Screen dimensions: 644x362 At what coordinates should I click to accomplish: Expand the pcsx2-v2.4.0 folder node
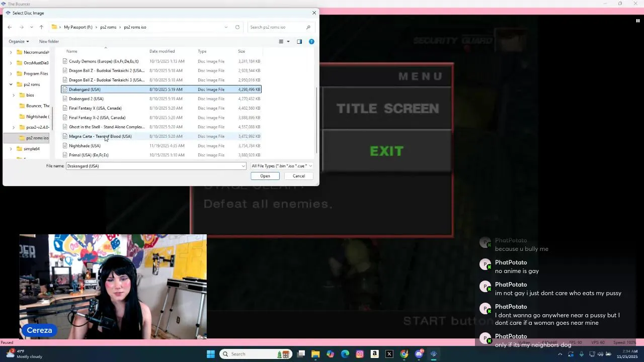(x=14, y=128)
